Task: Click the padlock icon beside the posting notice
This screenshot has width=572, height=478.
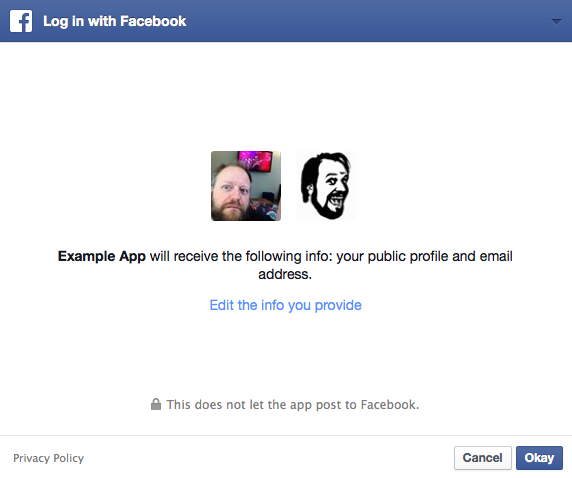Action: (156, 404)
